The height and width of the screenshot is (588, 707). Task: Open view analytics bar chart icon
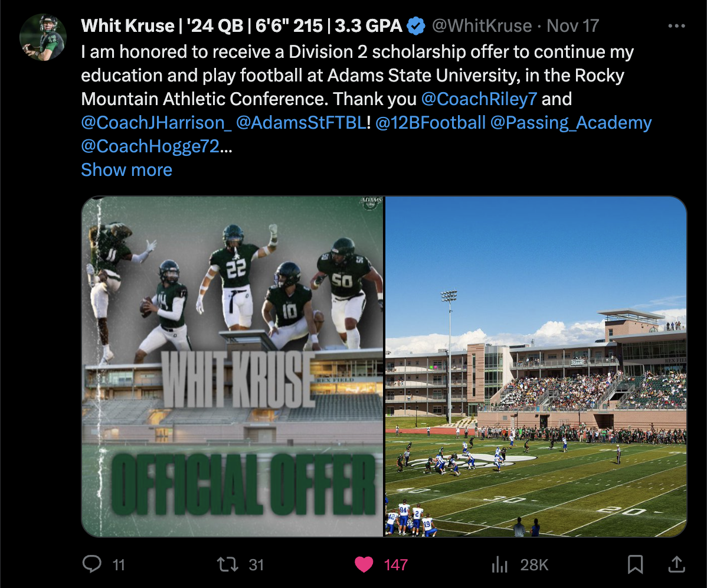pyautogui.click(x=500, y=564)
